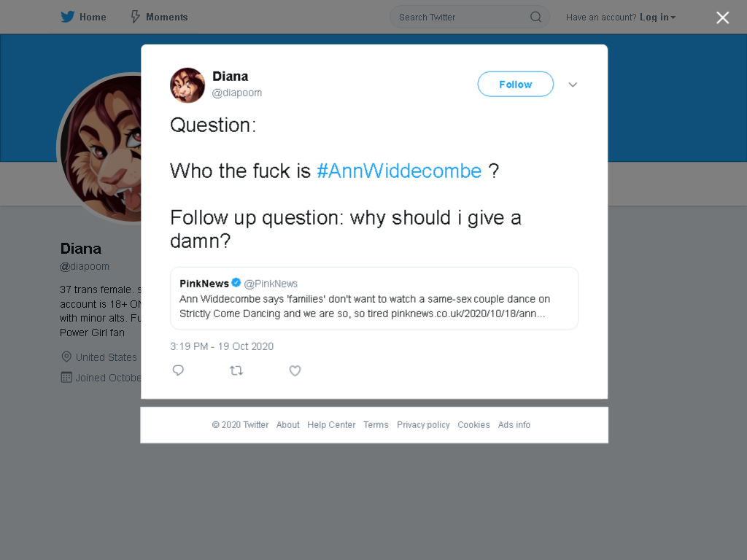Like the tweet with heart icon
Screen dimensions: 747x560
click(295, 370)
